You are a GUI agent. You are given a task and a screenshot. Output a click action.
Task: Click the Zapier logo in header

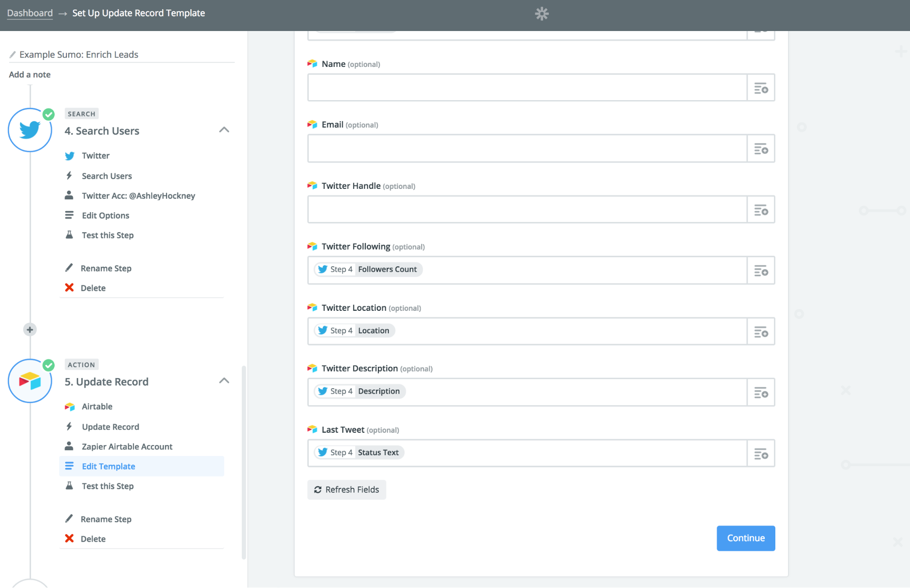(542, 14)
